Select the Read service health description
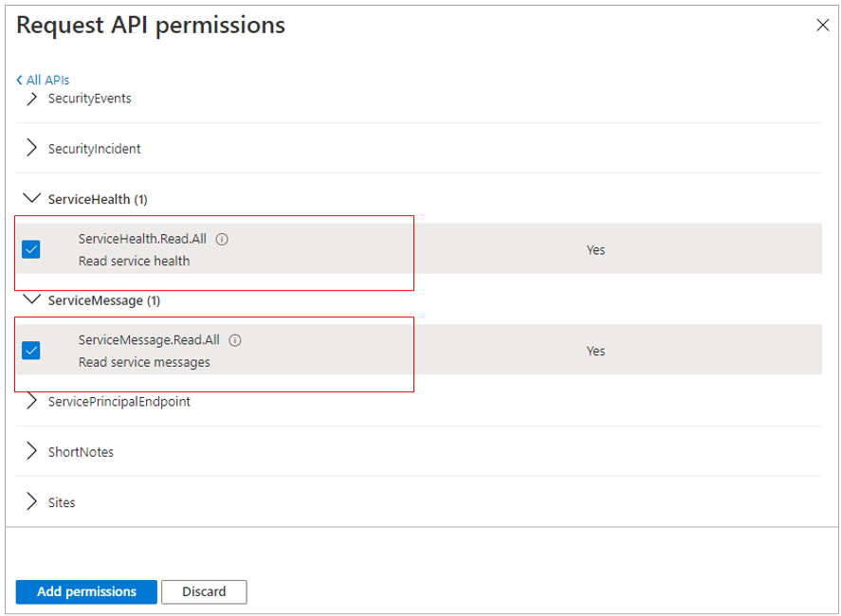 pyautogui.click(x=134, y=262)
